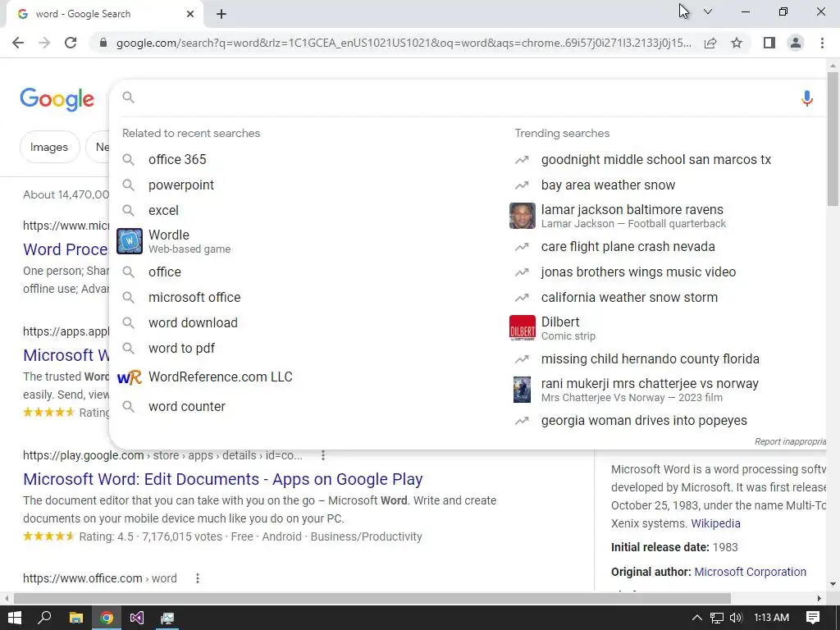
Task: Open the Wikipedia link in the knowledge panel
Action: point(715,524)
